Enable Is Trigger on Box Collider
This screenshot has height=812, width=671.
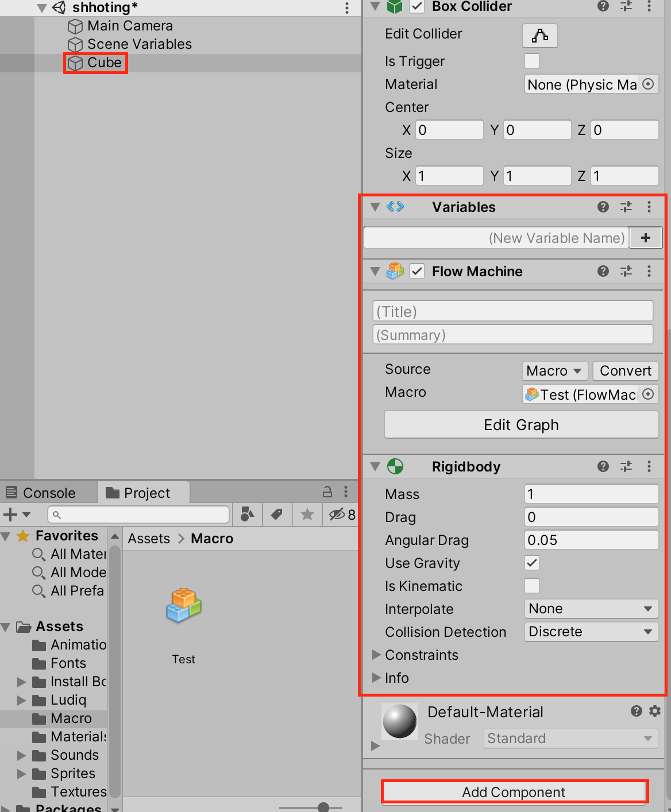[x=531, y=60]
